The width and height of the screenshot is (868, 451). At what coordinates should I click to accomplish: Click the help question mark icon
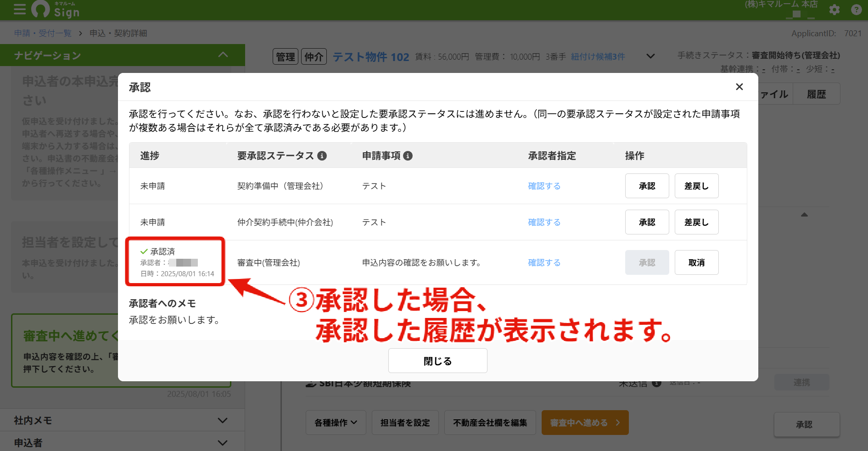pyautogui.click(x=856, y=10)
